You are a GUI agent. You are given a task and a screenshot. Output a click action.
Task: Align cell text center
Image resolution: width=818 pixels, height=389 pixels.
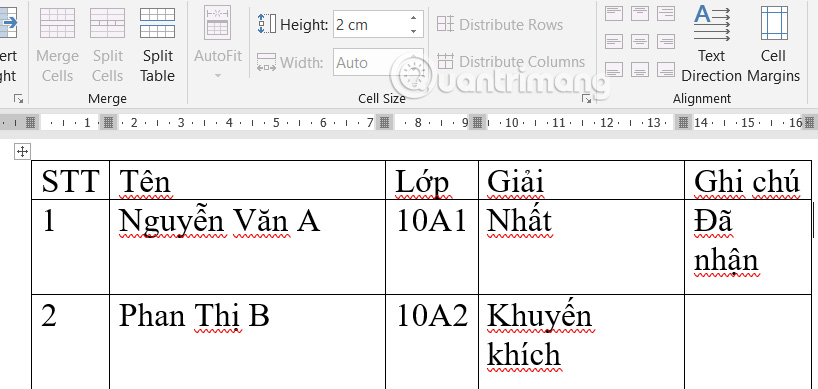click(640, 41)
